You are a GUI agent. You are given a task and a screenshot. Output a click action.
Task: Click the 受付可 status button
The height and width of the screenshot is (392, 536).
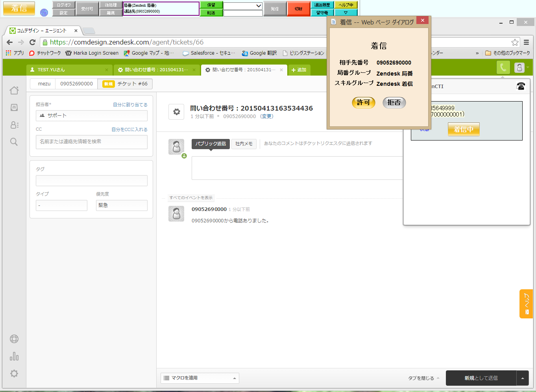[87, 9]
